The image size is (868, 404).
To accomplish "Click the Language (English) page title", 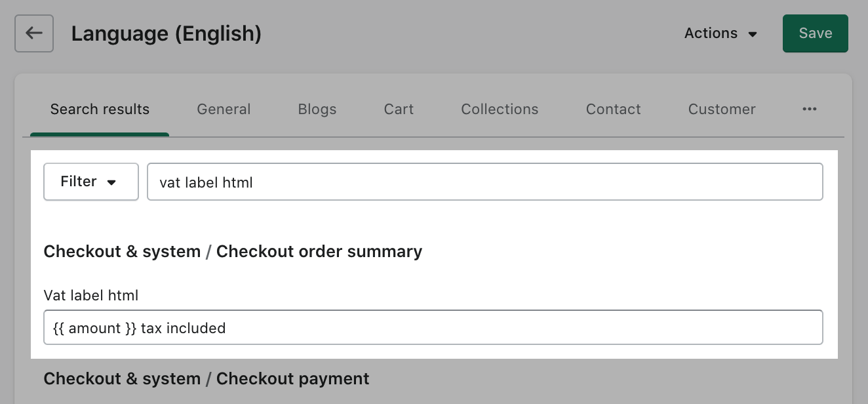I will click(167, 33).
